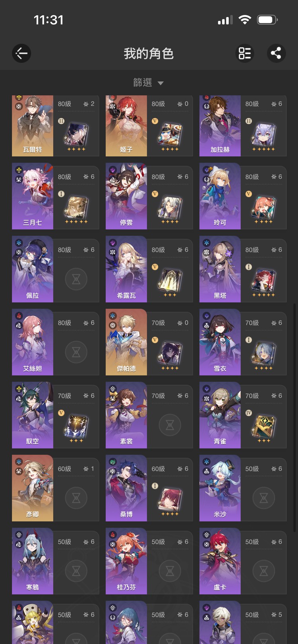
Task: Expand the 篩選 filter dropdown
Action: pyautogui.click(x=149, y=83)
